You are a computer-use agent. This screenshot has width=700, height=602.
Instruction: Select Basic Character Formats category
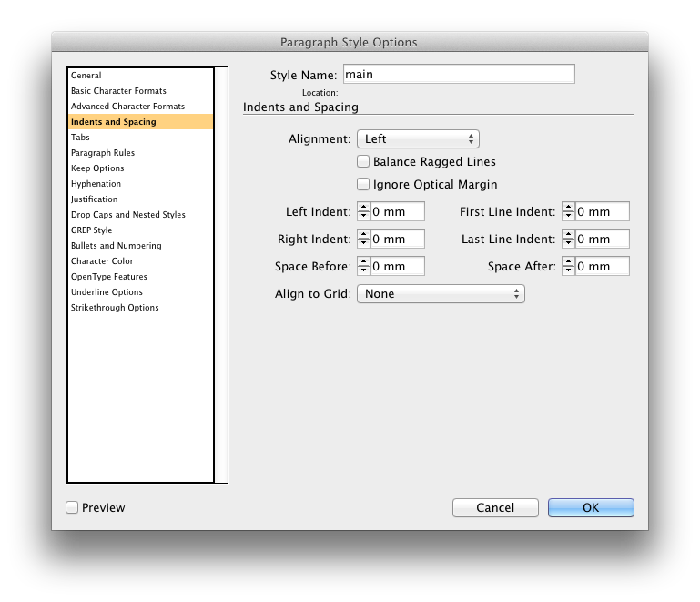pos(140,91)
